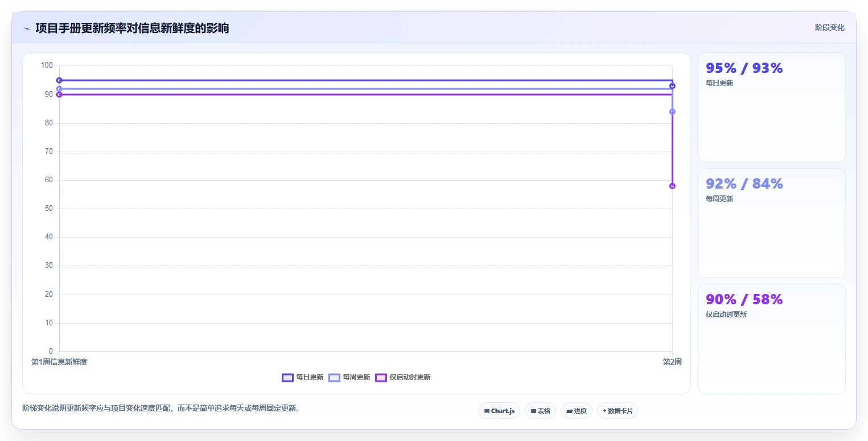Click 每周更新 data point at 第1周 (92)
The width and height of the screenshot is (868, 441).
[x=59, y=89]
